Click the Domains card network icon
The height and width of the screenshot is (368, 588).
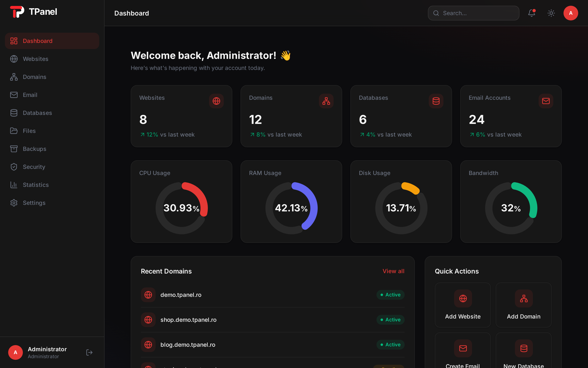point(326,101)
